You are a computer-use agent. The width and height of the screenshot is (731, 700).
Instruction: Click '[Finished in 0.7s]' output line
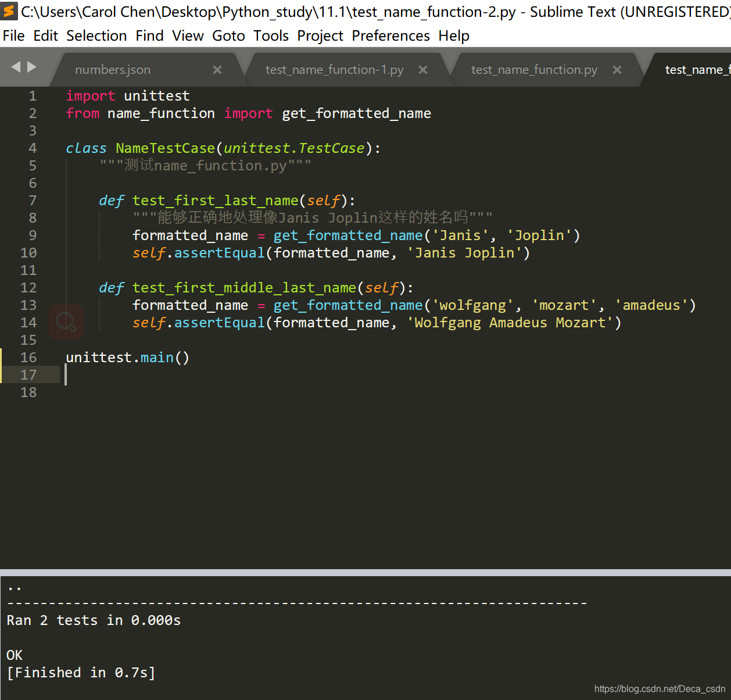[81, 673]
